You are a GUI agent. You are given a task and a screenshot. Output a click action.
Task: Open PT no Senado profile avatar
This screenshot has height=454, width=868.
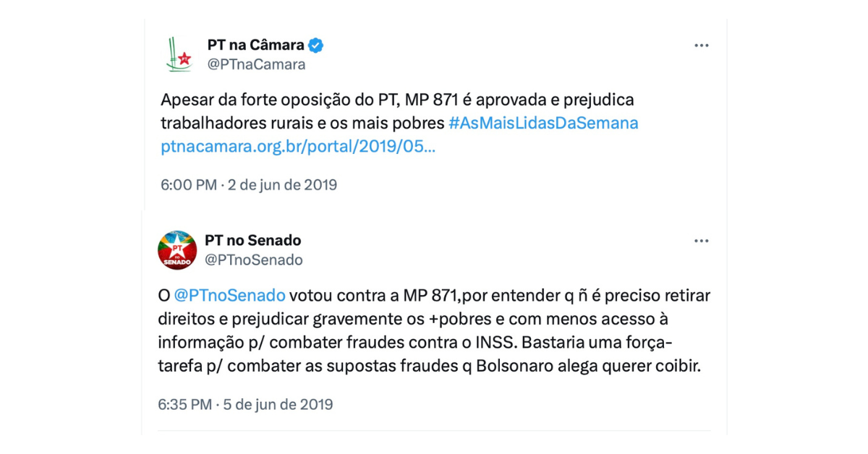point(177,250)
